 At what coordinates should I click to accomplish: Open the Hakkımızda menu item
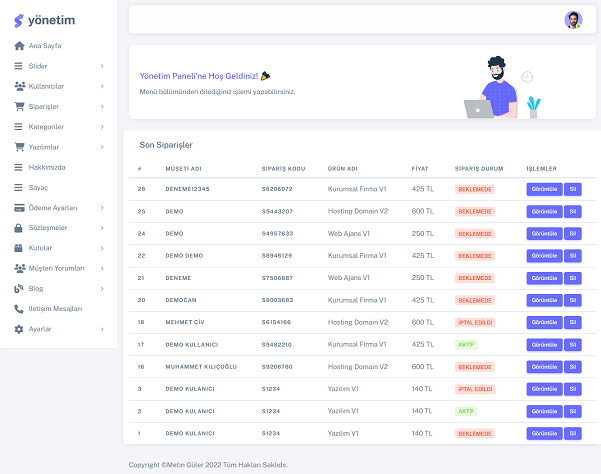click(x=47, y=167)
